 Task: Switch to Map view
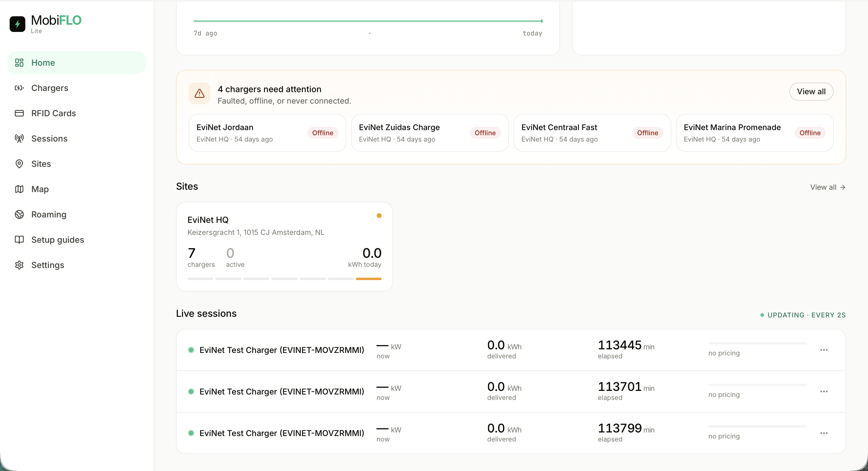[x=77, y=189]
